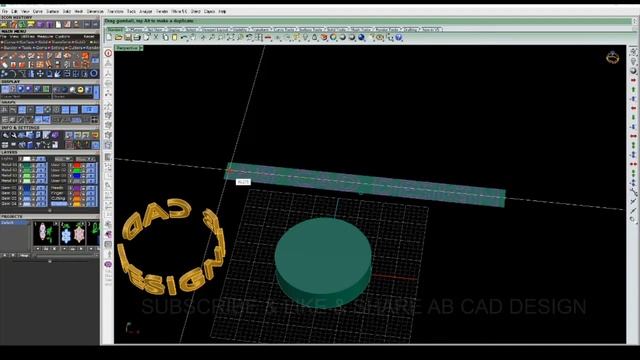Switch to the Curve Tools toolbar tab
This screenshot has height=360, width=640.
pos(284,29)
